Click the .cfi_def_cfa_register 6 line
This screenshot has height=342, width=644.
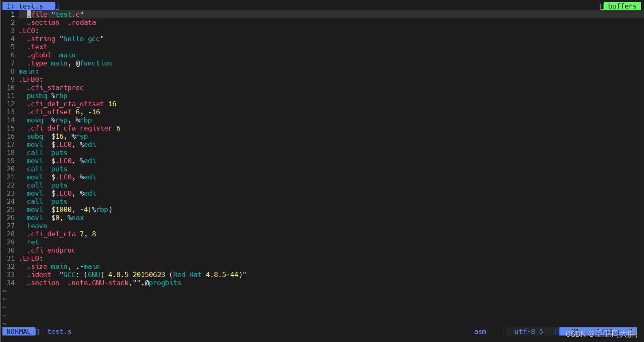coord(74,128)
